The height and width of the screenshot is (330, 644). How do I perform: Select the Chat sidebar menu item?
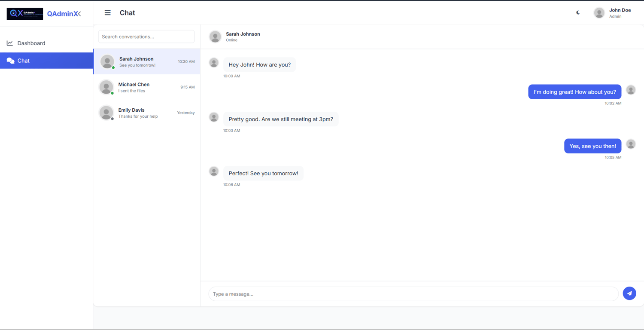pos(46,61)
